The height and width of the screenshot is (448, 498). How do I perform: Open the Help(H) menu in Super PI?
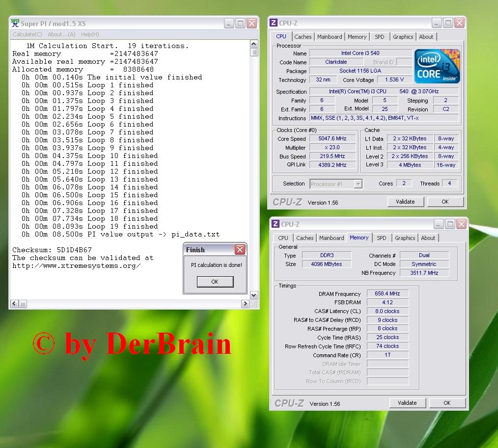pyautogui.click(x=90, y=34)
